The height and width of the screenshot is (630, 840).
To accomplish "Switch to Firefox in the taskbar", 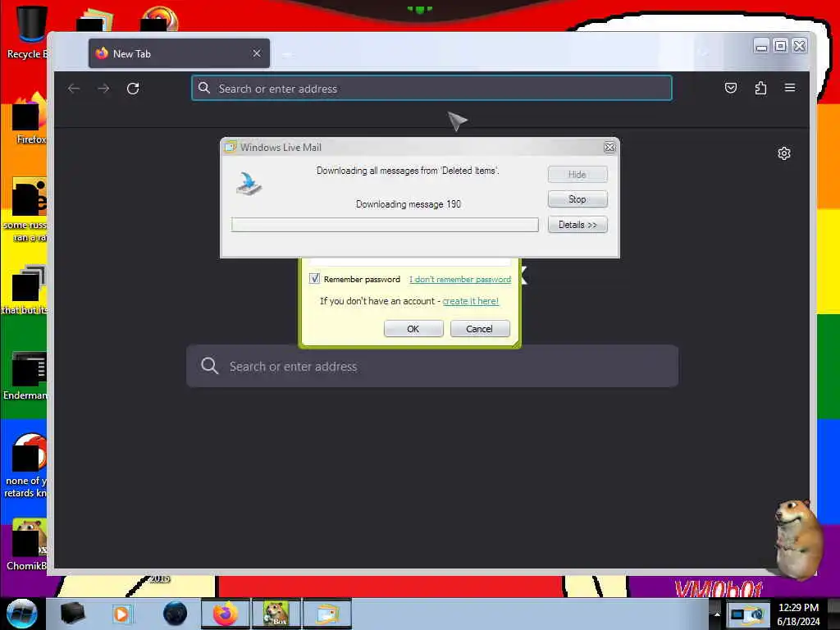I will click(226, 614).
